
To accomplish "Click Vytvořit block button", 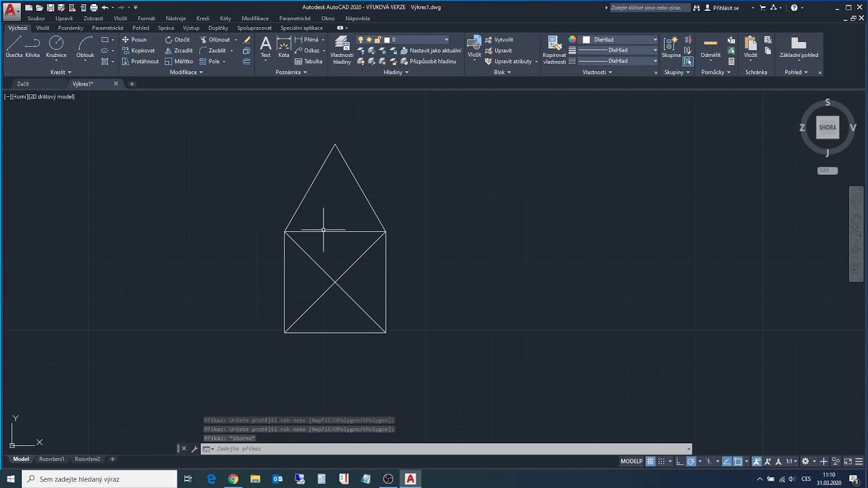I will (499, 40).
